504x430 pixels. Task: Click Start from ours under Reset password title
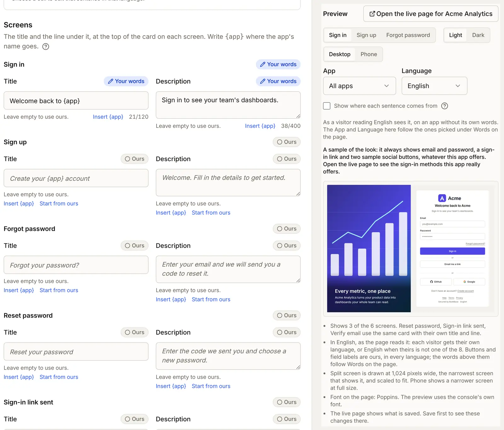[59, 377]
